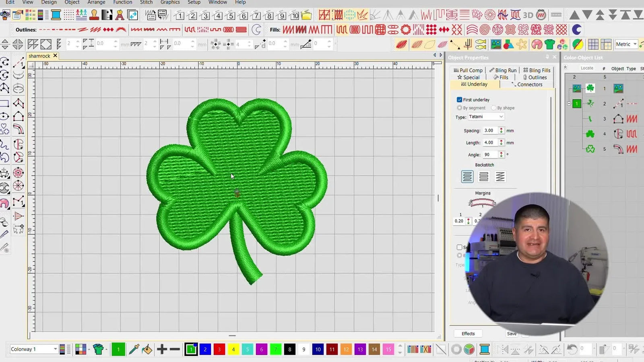
Task: Click the Angle value field 90
Action: [491, 154]
